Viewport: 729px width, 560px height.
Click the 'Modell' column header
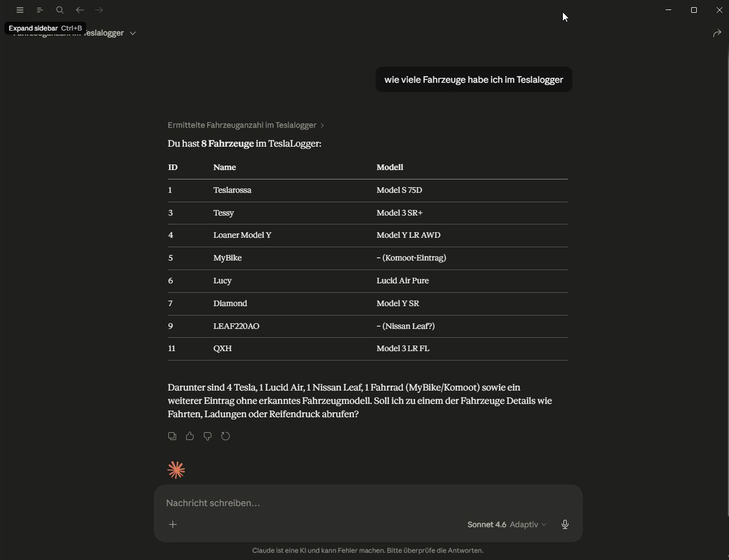pos(390,167)
